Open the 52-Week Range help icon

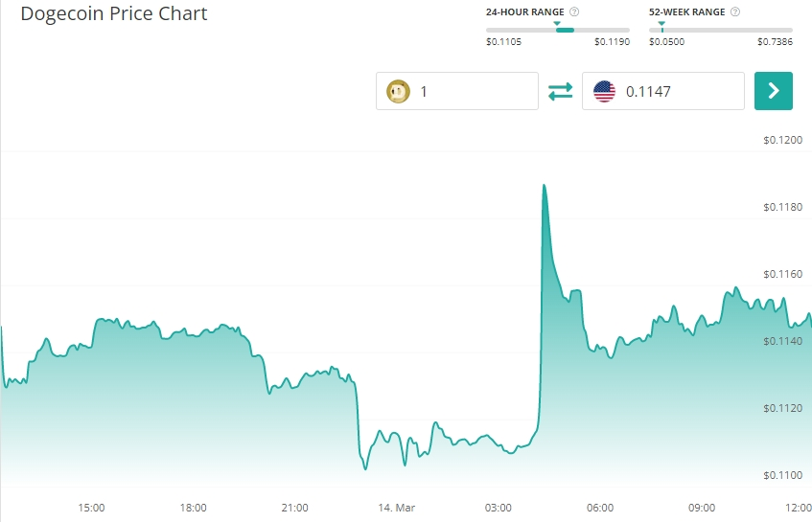click(734, 12)
